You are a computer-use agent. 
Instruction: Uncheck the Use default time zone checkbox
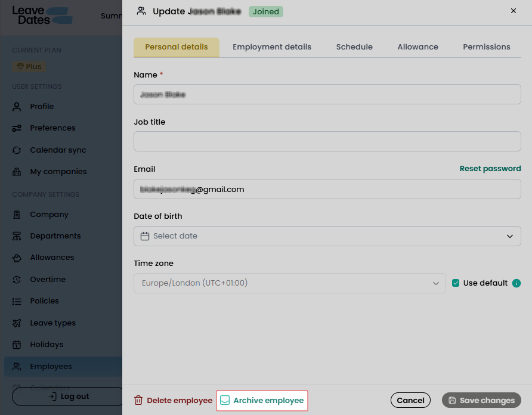coord(456,283)
